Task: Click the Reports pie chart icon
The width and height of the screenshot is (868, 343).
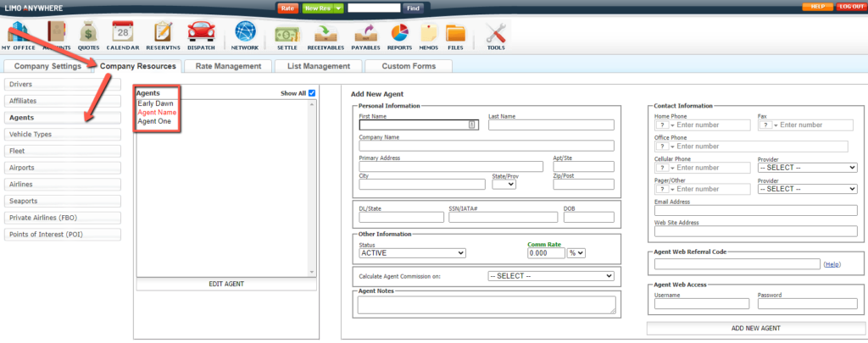Action: click(399, 35)
